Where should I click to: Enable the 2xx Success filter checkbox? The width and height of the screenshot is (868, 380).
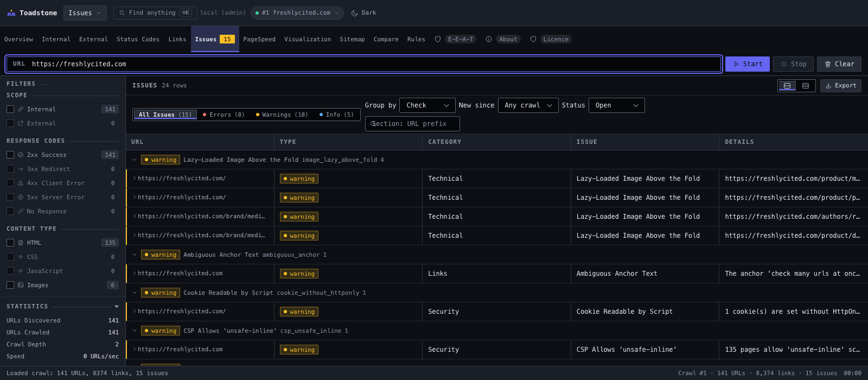click(10, 155)
